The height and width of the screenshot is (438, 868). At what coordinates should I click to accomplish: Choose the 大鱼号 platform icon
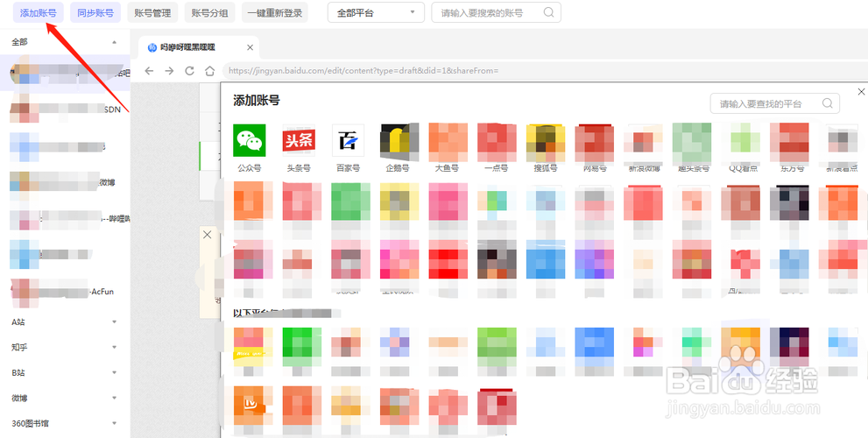[x=448, y=141]
